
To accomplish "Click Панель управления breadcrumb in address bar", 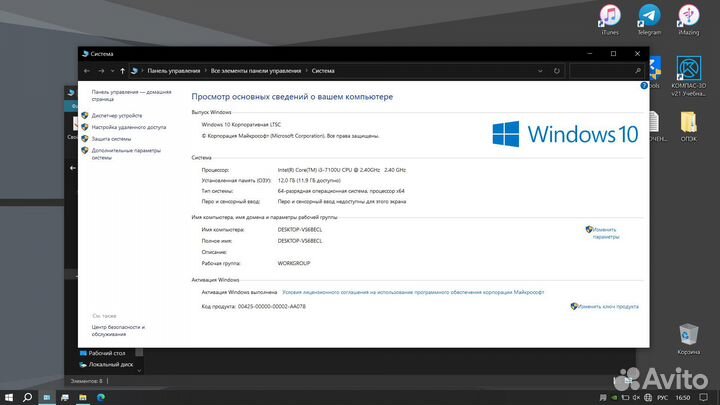I will click(x=174, y=71).
